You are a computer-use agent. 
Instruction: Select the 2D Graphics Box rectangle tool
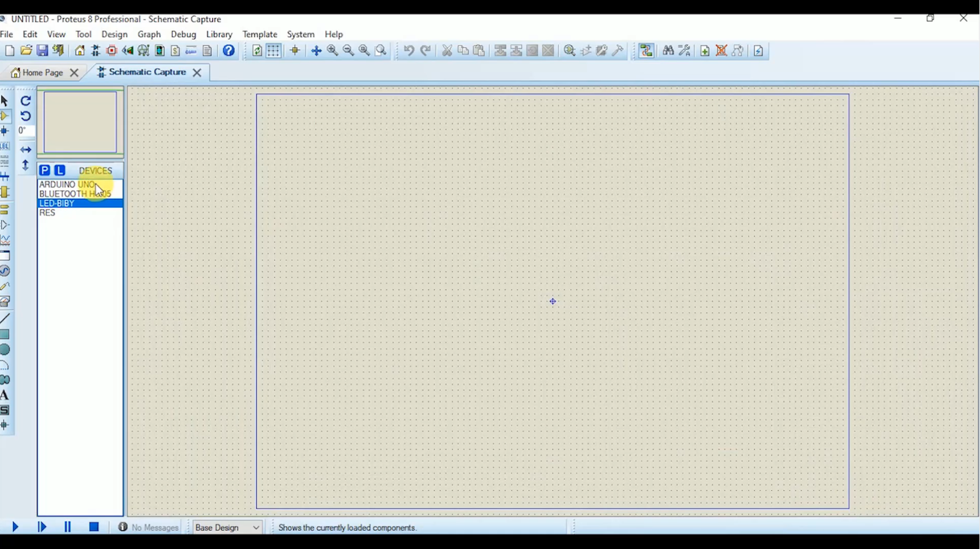point(5,334)
